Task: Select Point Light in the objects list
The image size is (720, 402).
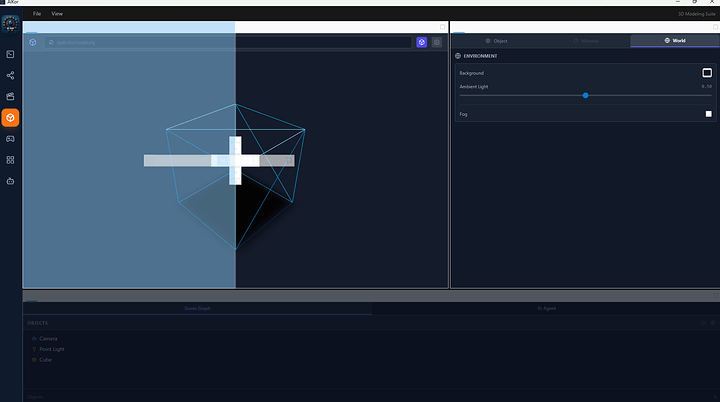Action: point(52,349)
